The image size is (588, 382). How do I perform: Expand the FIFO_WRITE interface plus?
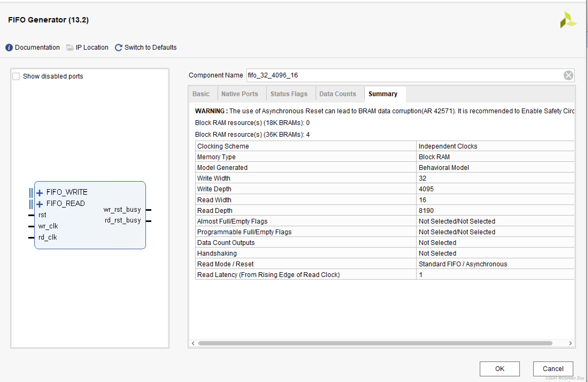coord(40,193)
